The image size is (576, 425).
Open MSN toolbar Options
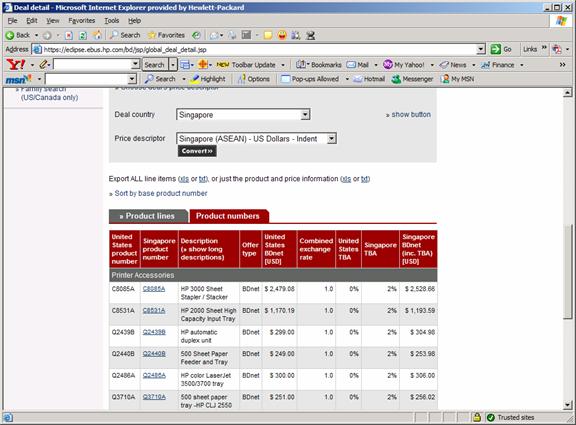pyautogui.click(x=253, y=79)
